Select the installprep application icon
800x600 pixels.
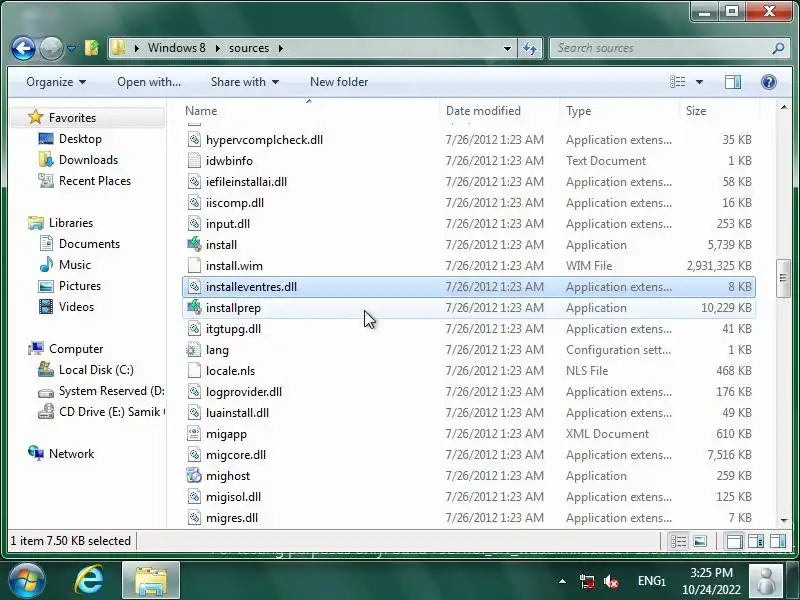(194, 308)
